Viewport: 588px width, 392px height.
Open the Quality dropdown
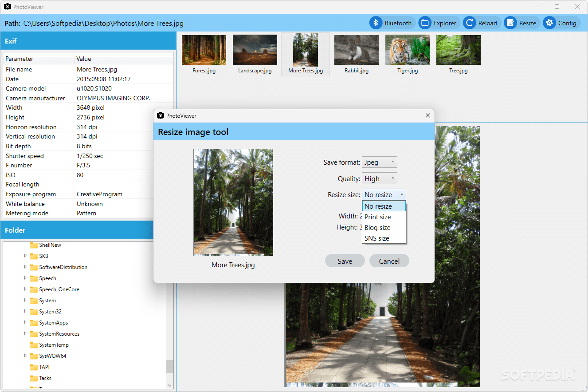point(380,178)
